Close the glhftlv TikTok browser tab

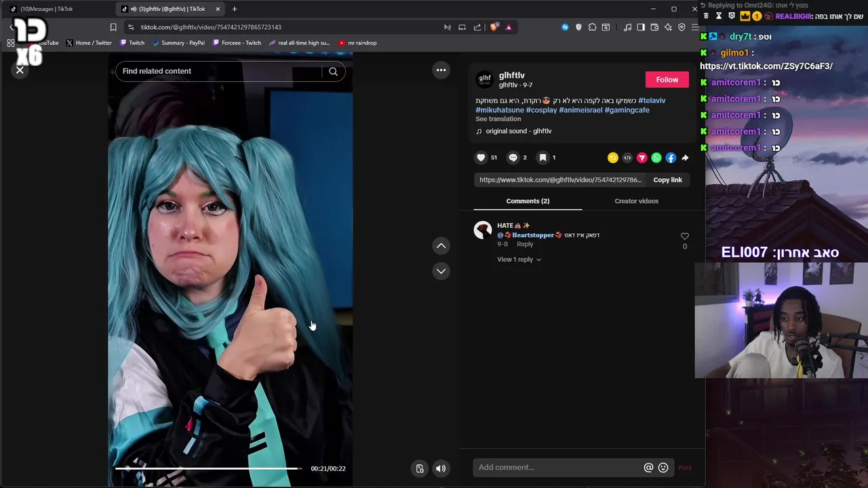pos(218,9)
